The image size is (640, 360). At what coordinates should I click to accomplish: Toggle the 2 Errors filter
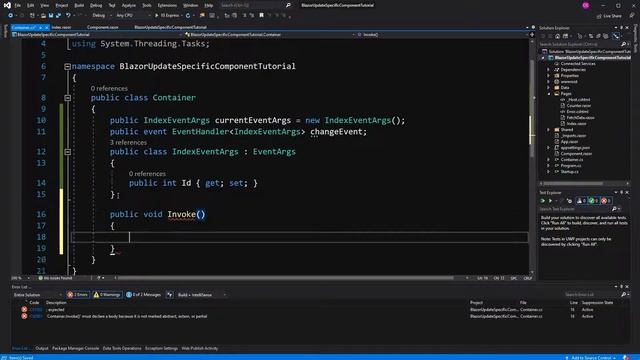click(78, 295)
